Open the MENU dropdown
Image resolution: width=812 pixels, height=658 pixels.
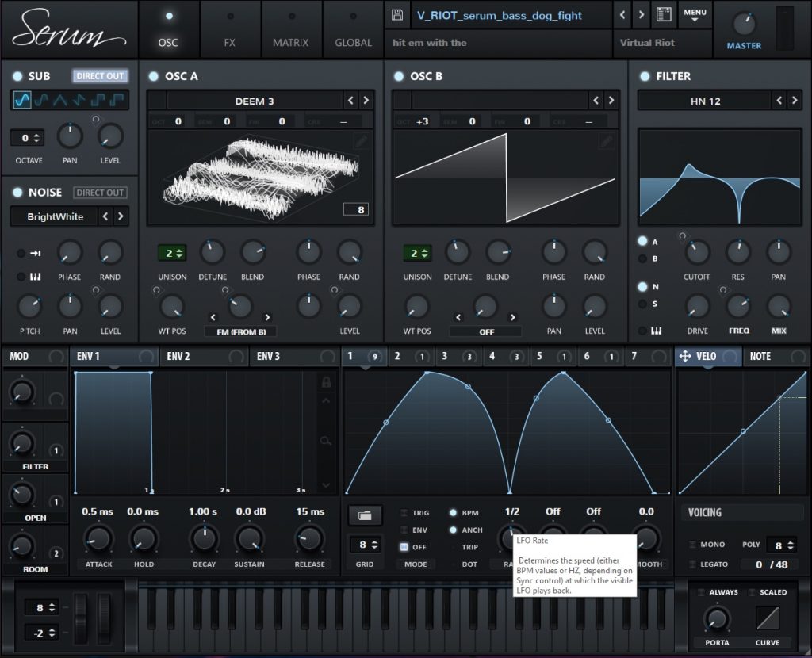click(695, 15)
